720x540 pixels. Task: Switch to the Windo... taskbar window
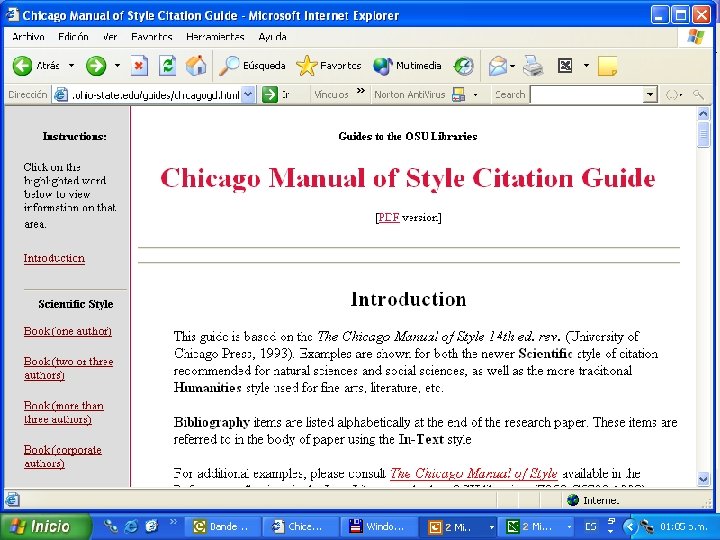pyautogui.click(x=379, y=527)
